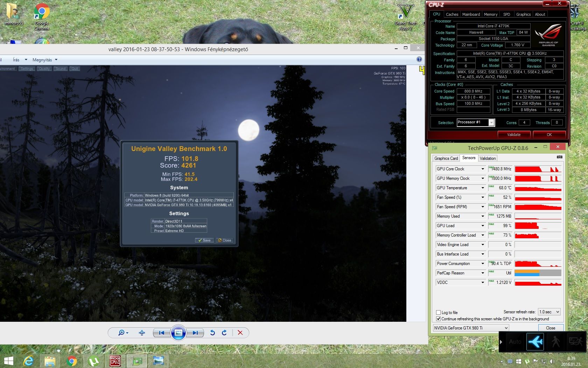Switch to ROG CPU-Z taskbar icon
Screen dimensions: 588x368
115,361
